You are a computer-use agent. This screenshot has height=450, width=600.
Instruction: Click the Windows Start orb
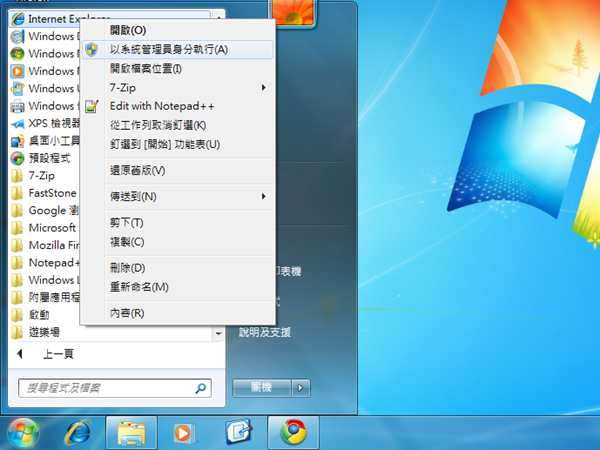[23, 433]
